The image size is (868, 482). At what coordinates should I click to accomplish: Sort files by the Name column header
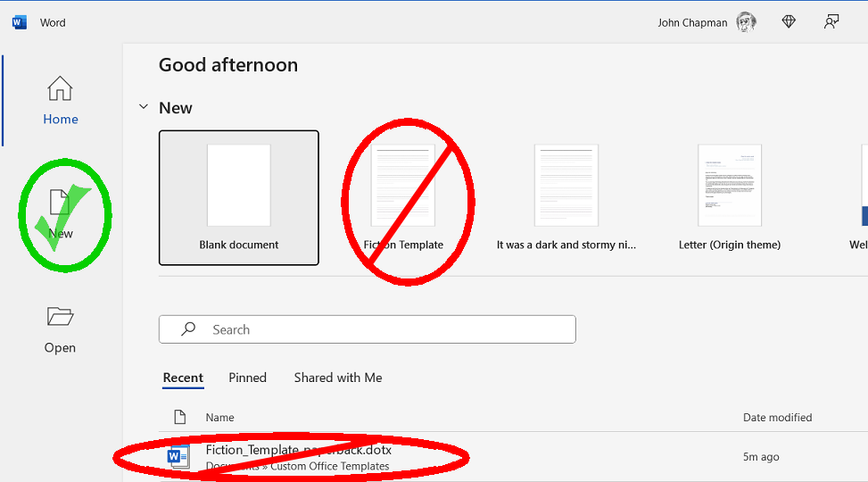pos(219,417)
